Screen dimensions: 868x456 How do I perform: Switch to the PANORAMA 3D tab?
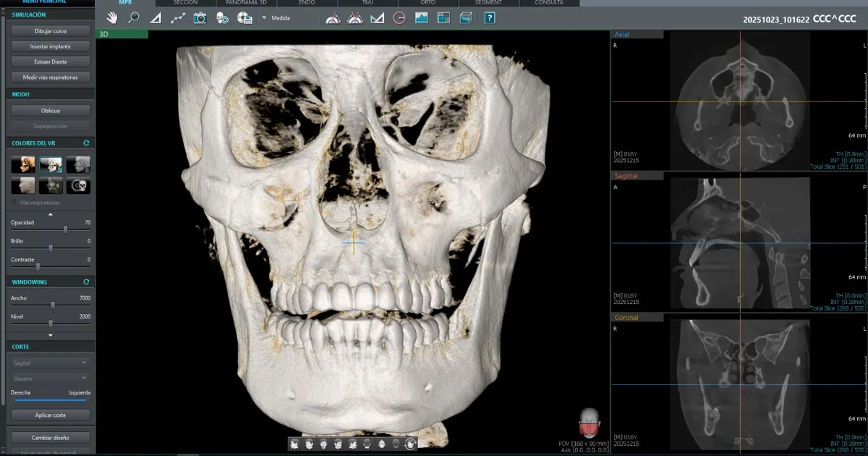point(246,3)
